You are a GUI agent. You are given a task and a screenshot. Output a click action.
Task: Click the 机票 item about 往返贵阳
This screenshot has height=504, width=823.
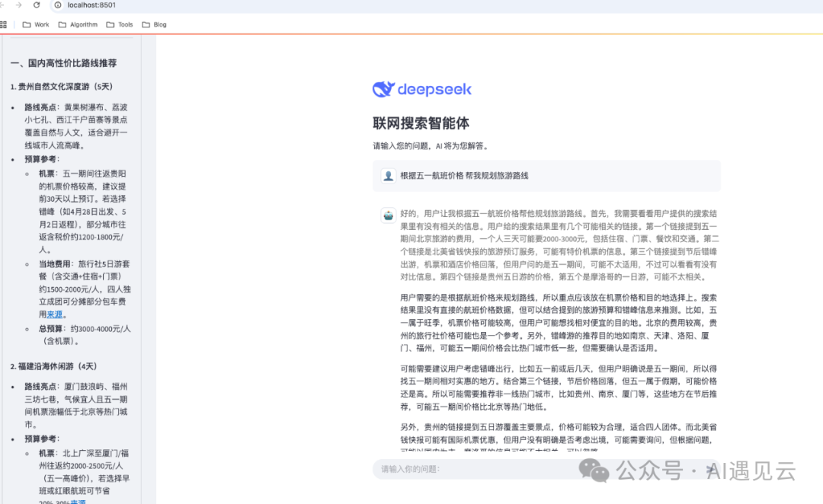(83, 212)
